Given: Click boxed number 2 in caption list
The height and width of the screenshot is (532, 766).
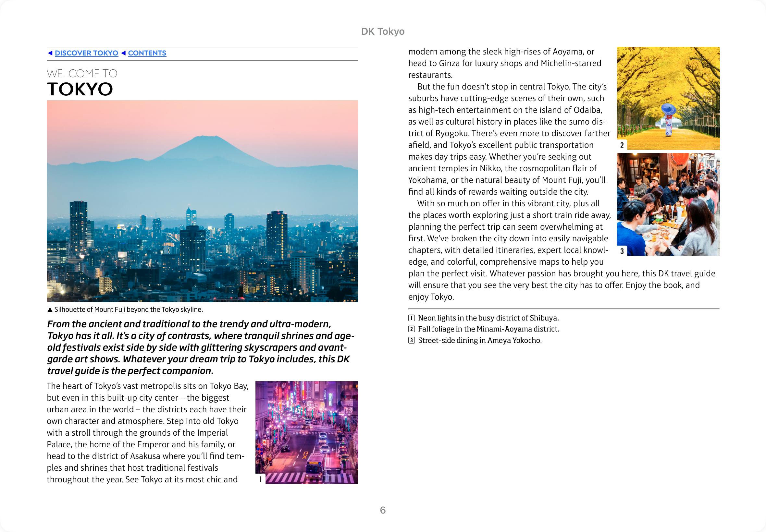Looking at the screenshot, I should tap(412, 329).
